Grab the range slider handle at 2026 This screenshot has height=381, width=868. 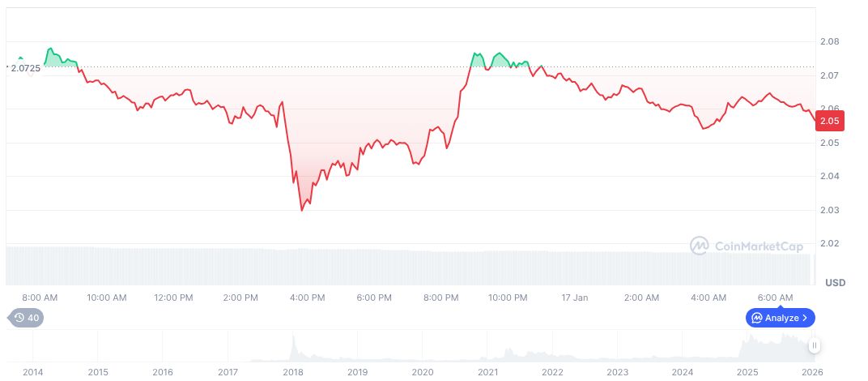814,345
